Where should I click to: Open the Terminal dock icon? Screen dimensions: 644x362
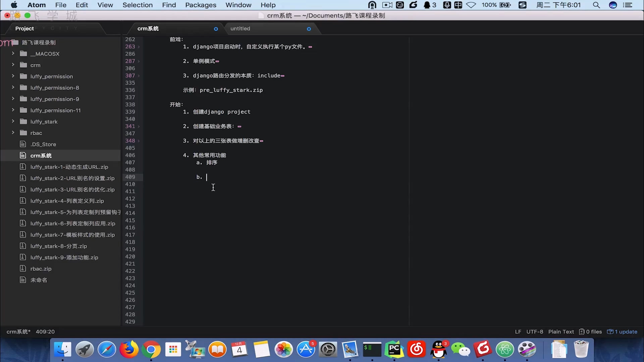[x=372, y=350]
